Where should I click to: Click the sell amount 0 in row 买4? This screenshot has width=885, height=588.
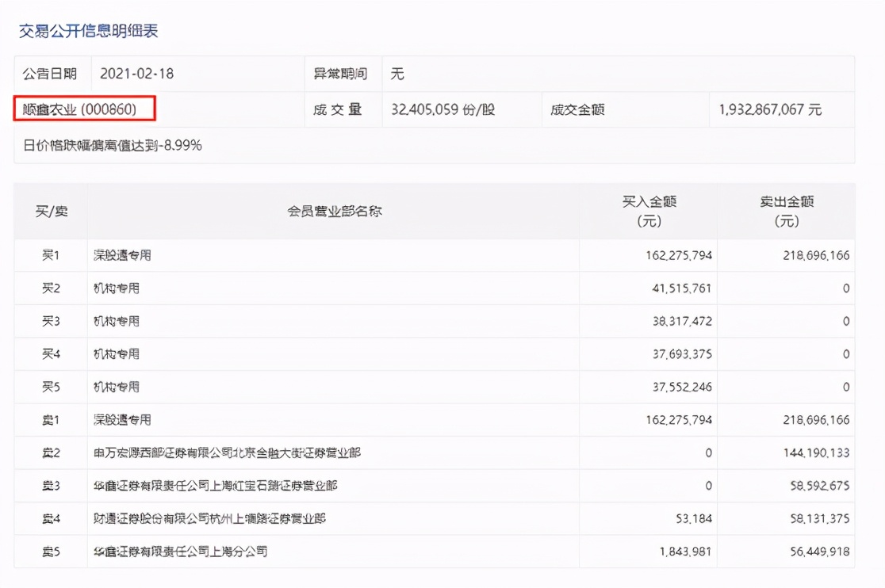[846, 354]
